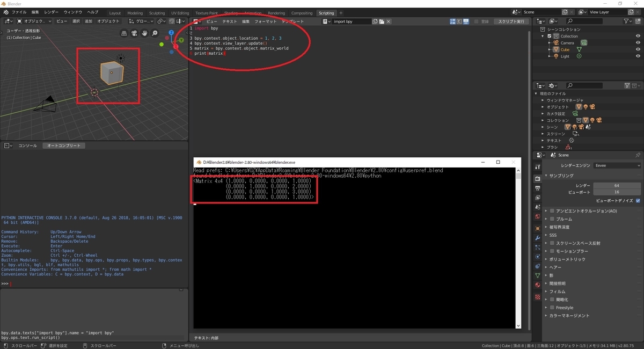Open the Modifier wrench properties tab

coord(538,237)
